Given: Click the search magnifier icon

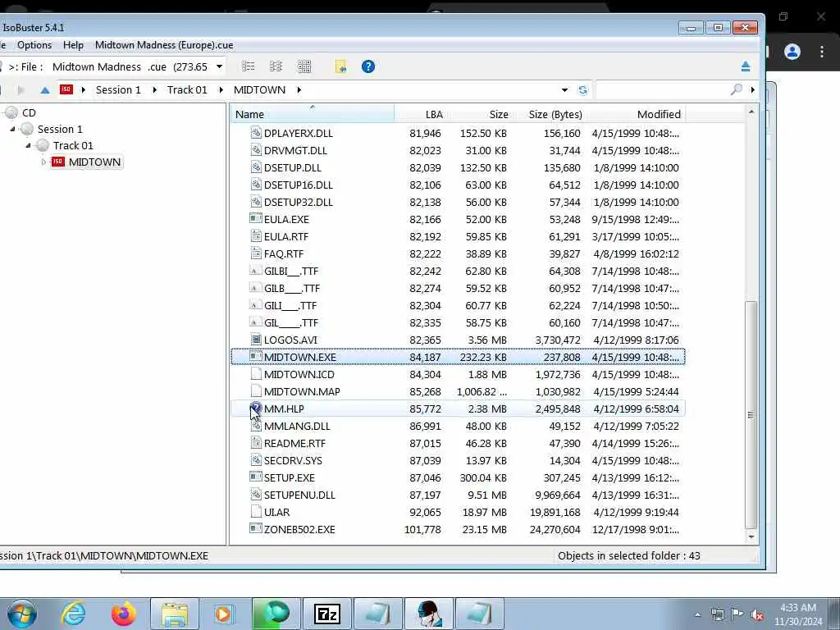Looking at the screenshot, I should click(737, 89).
